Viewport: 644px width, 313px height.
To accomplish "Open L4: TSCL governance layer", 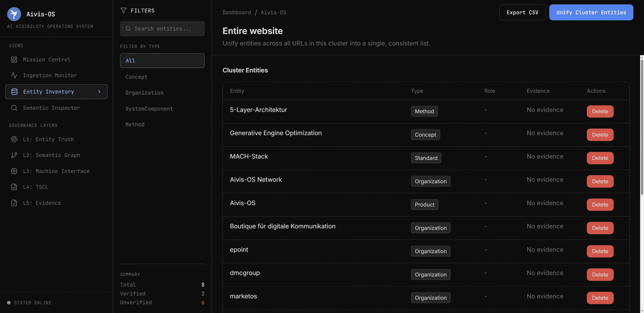I will point(35,187).
